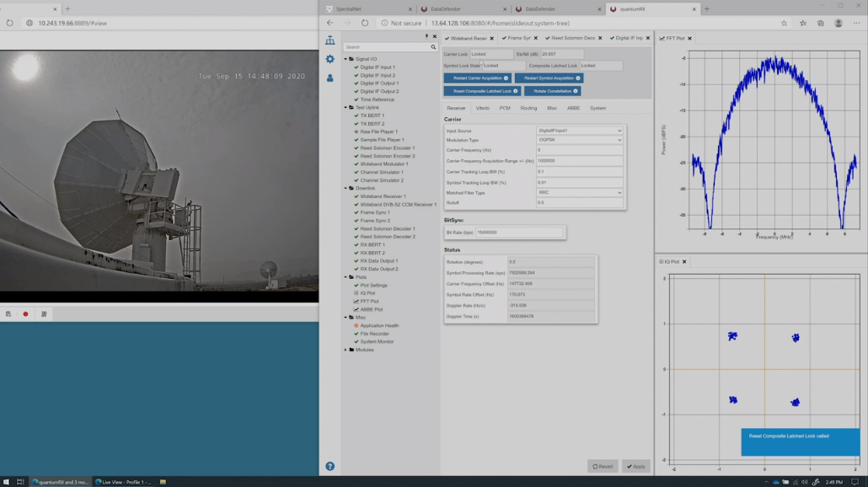Image resolution: width=868 pixels, height=487 pixels.
Task: Pin the system tree side panel
Action: coord(425,36)
